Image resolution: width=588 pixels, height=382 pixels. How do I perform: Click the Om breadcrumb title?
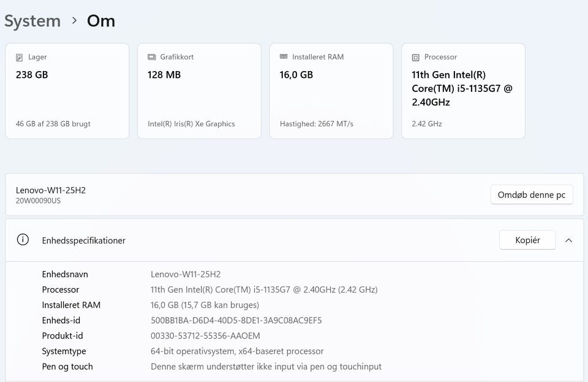[x=101, y=21]
